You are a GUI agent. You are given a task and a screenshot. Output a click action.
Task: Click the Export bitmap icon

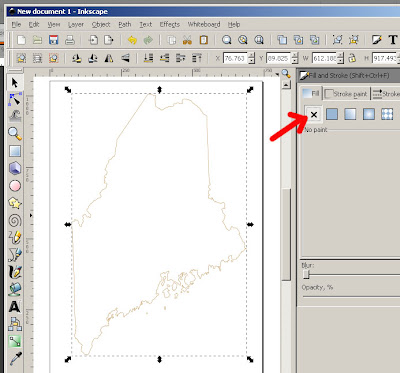click(109, 40)
